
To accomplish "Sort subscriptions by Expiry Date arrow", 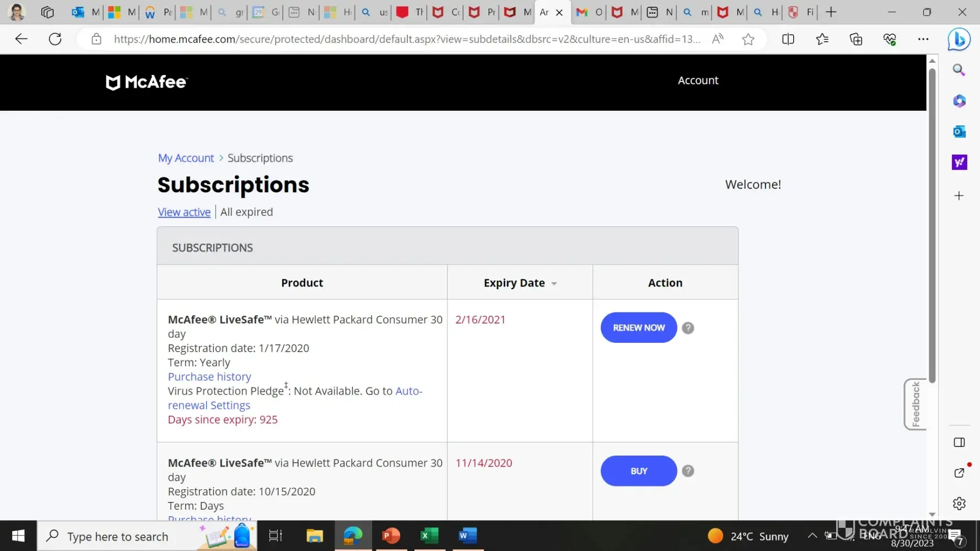I will point(554,284).
